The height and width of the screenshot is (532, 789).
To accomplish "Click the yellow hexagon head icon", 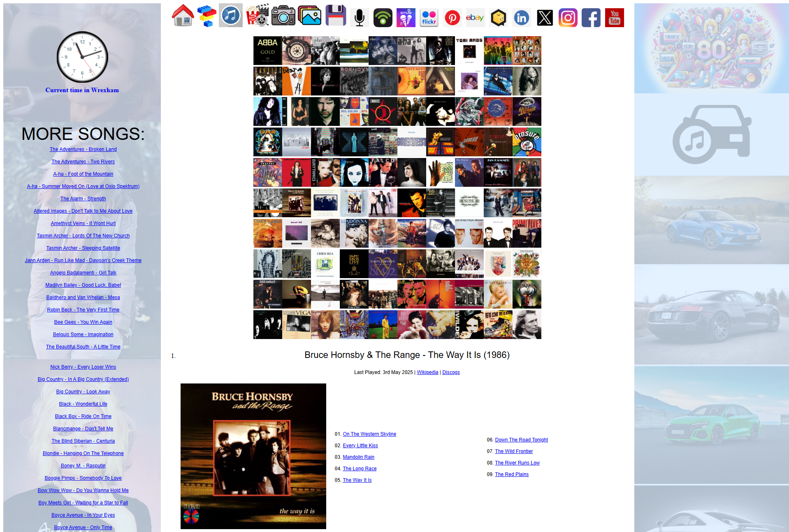I will pyautogui.click(x=499, y=18).
